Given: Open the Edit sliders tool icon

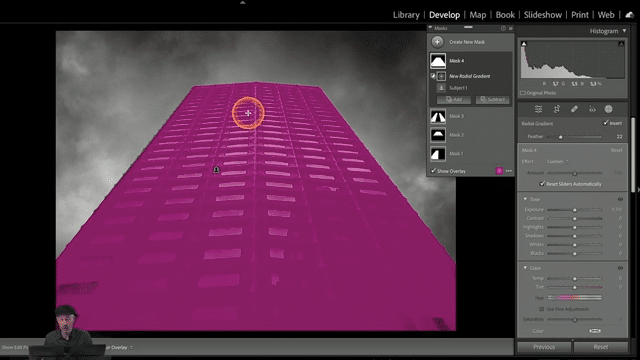Looking at the screenshot, I should [538, 109].
